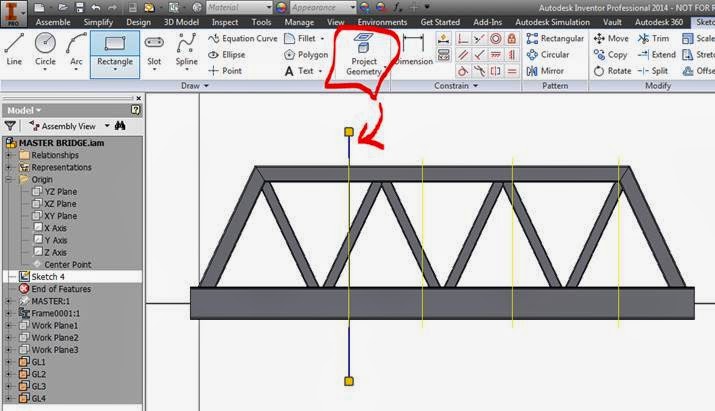Open the browser filter funnel icon
This screenshot has height=411, width=715.
[10, 125]
